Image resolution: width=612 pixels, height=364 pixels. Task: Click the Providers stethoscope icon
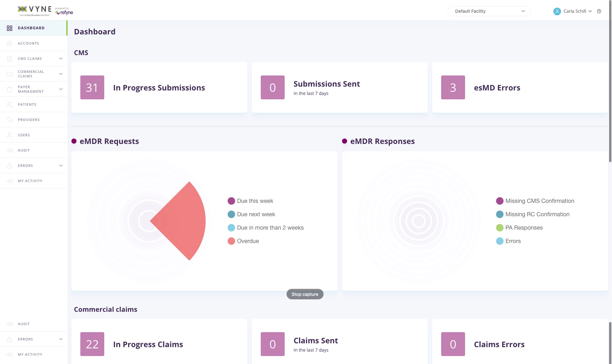tap(10, 120)
